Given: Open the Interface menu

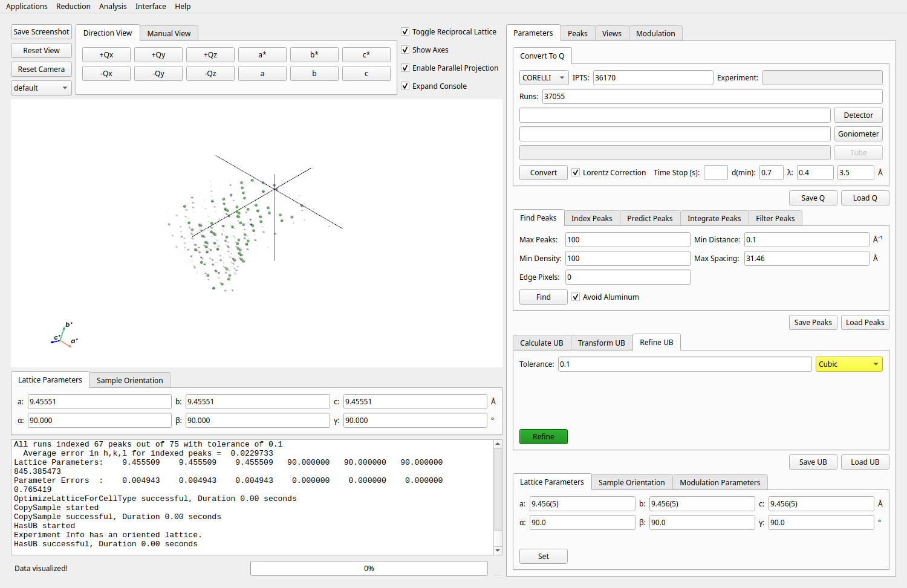Looking at the screenshot, I should pyautogui.click(x=151, y=6).
